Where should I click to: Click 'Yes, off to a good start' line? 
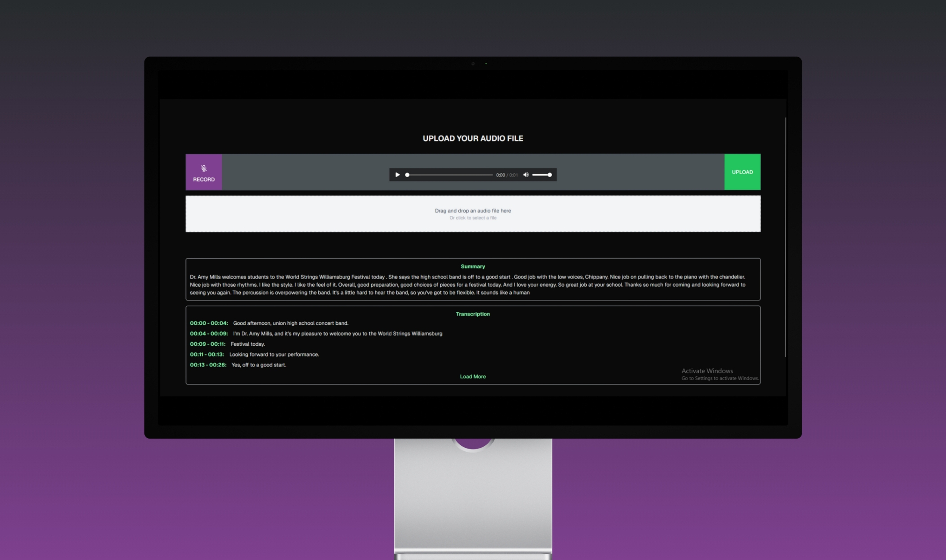pos(259,365)
